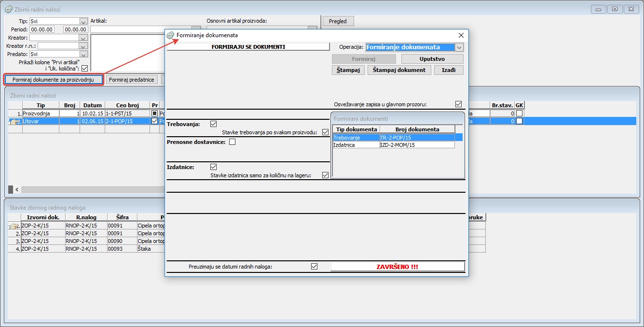Image resolution: width=644 pixels, height=327 pixels.
Task: Toggle Stavke trebovanja po svakom proizvodu checkbox
Action: (x=325, y=132)
